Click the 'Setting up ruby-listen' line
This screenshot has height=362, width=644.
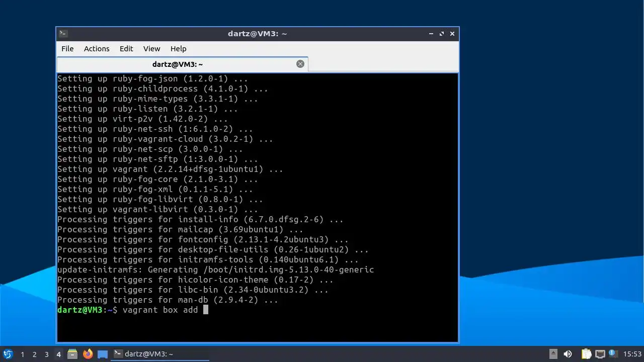[x=147, y=109]
